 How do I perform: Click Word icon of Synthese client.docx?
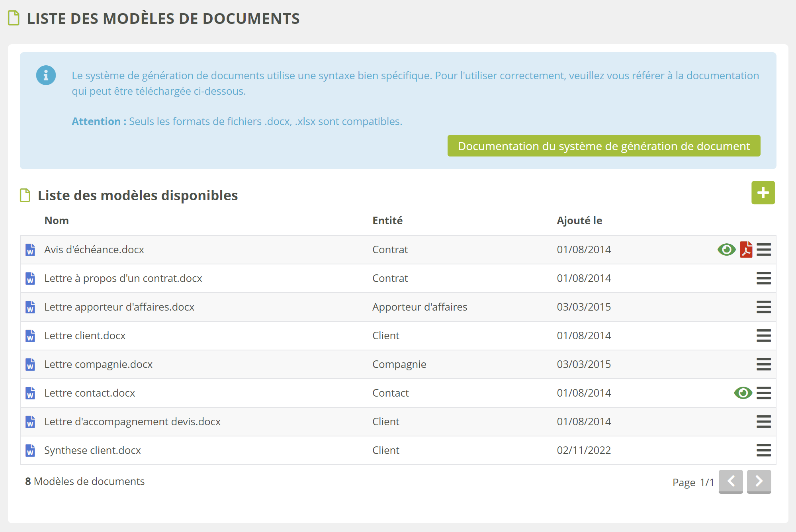click(x=30, y=450)
